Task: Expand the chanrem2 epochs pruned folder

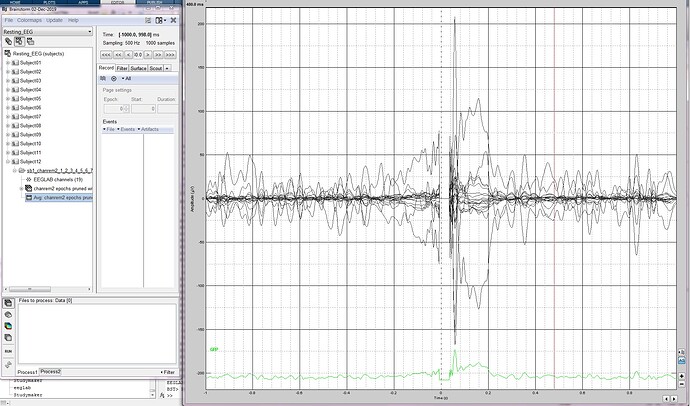Action: click(22, 189)
